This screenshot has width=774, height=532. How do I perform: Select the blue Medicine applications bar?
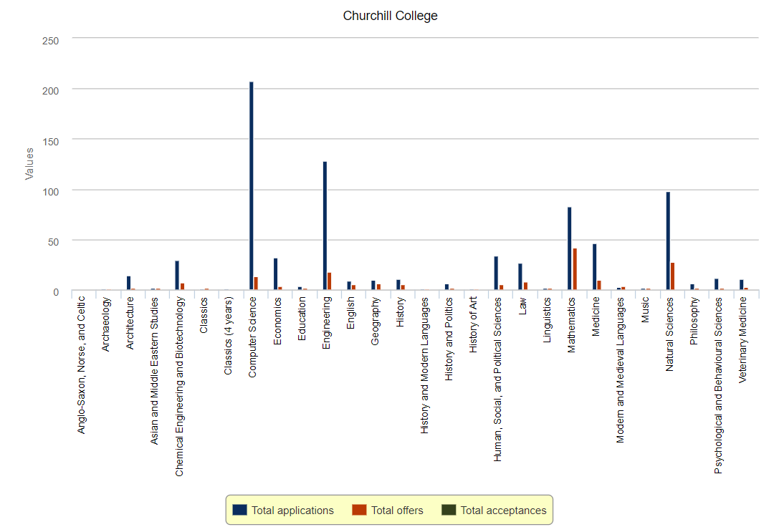594,267
